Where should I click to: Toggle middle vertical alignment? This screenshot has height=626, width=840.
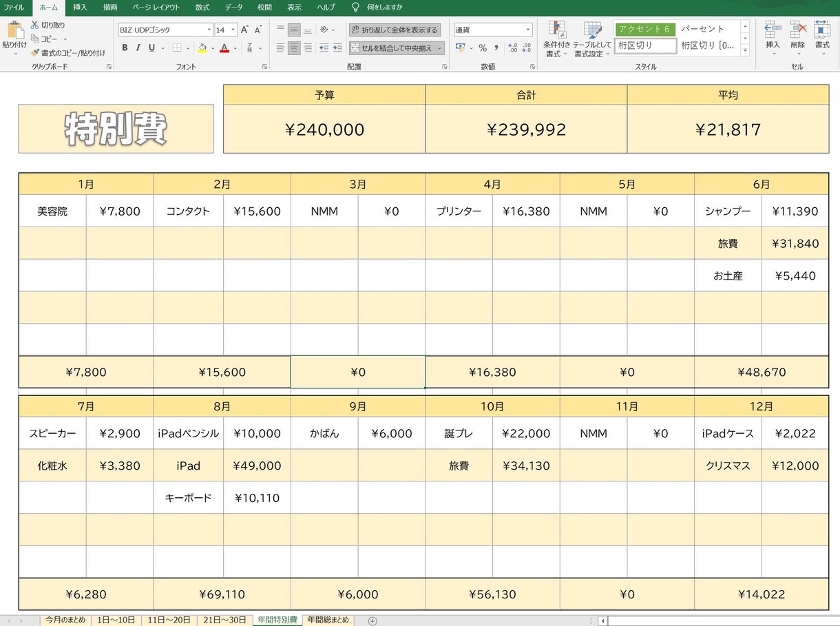tap(294, 30)
